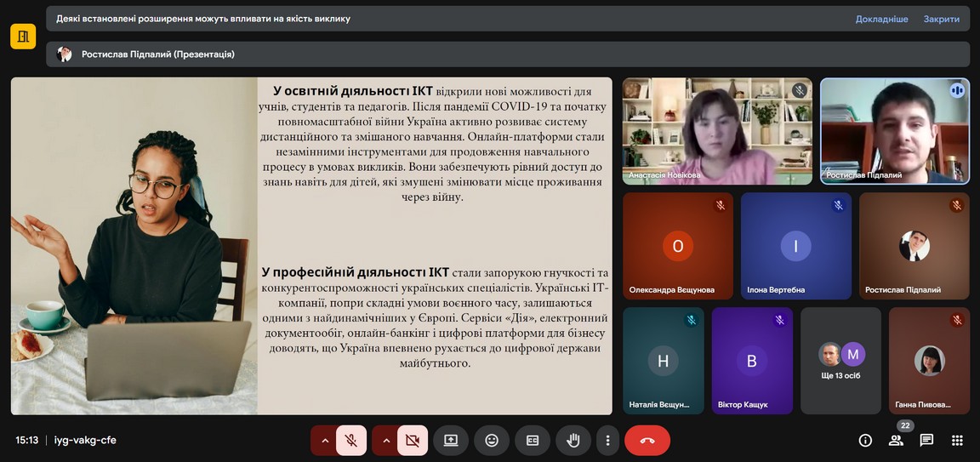Expand audio settings chevron beside microphone
Screen dimensions: 980x462
[324, 441]
